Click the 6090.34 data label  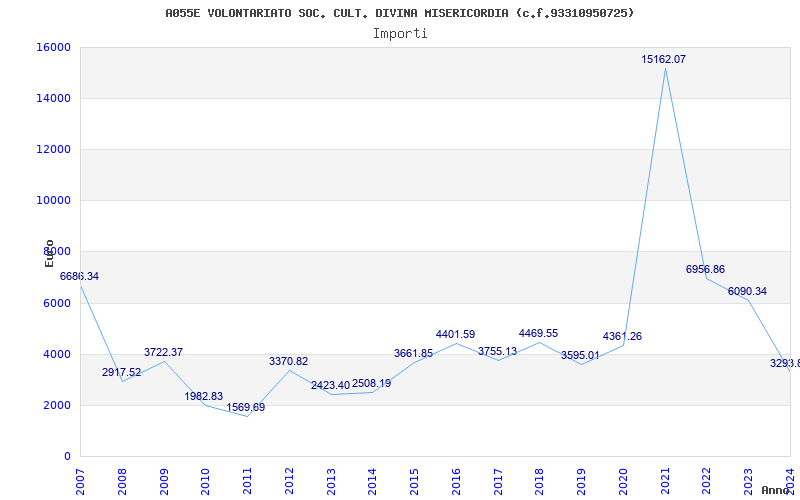[x=747, y=291]
